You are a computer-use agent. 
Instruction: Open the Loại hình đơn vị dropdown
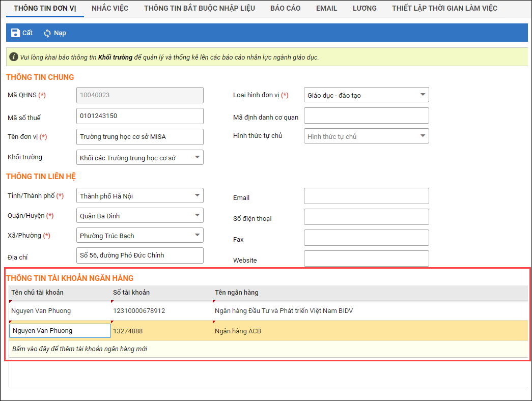point(423,95)
